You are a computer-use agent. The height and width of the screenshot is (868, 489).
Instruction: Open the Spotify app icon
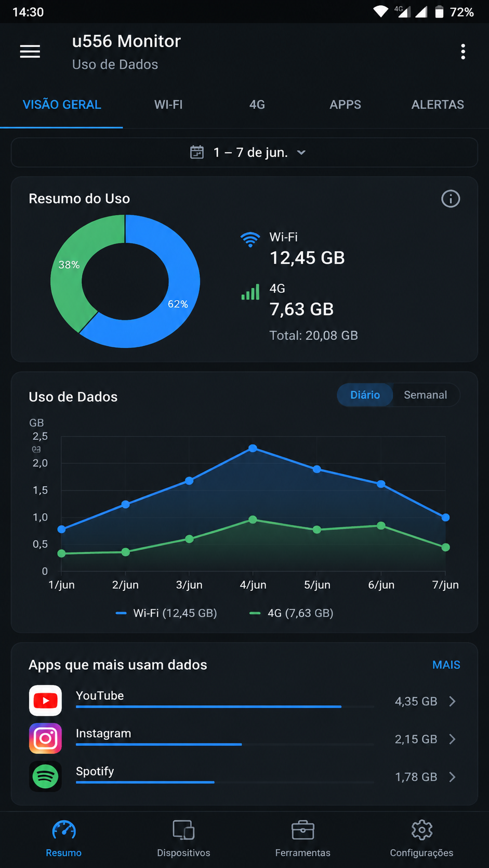tap(45, 777)
